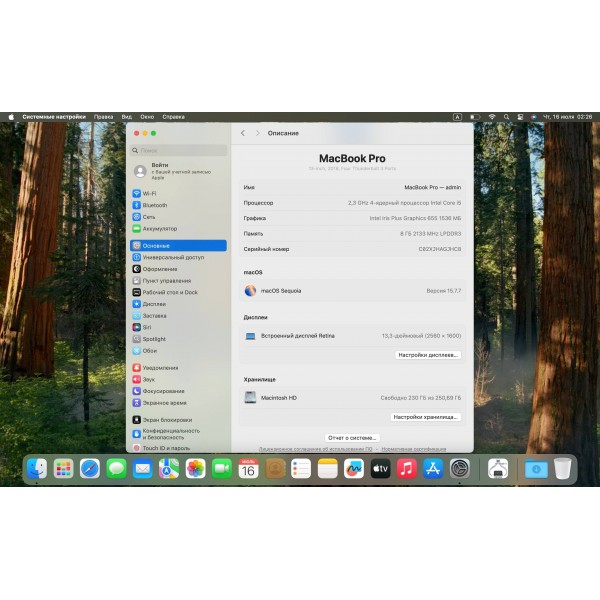Go back with the left chevron
Screen dimensions: 600x600
243,133
